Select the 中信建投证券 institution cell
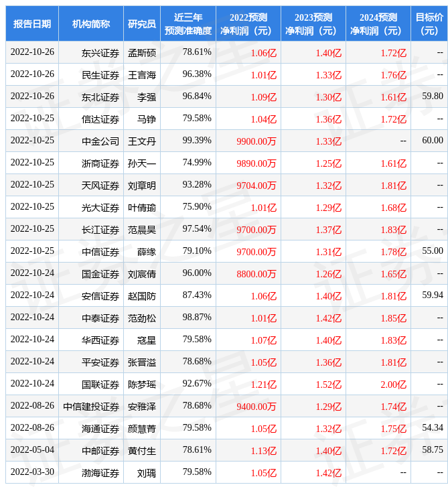Image resolution: width=448 pixels, height=489 pixels. click(91, 407)
